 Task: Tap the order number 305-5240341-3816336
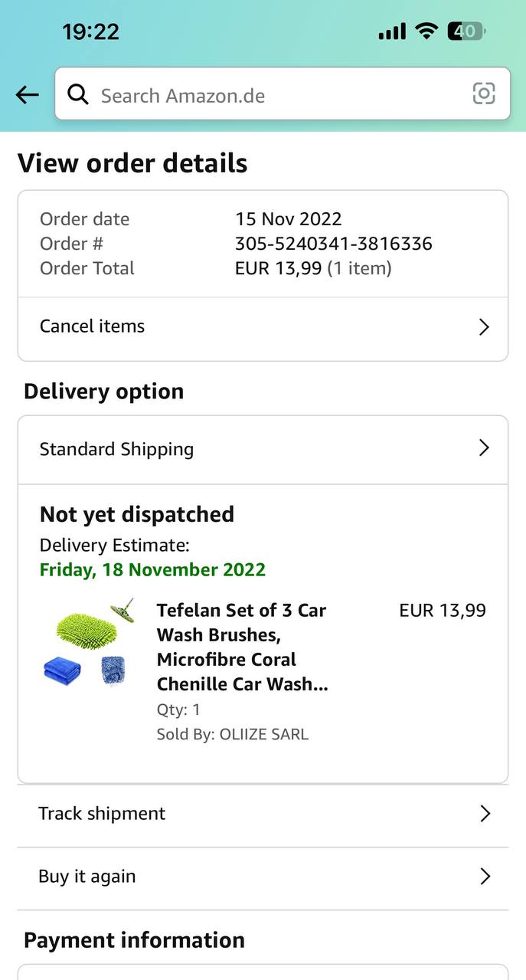tap(333, 244)
